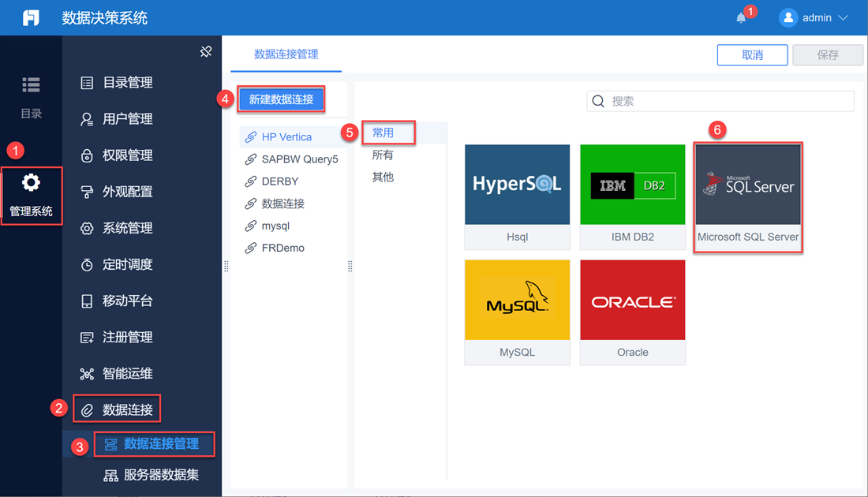Select the MySQL database tile

point(517,312)
